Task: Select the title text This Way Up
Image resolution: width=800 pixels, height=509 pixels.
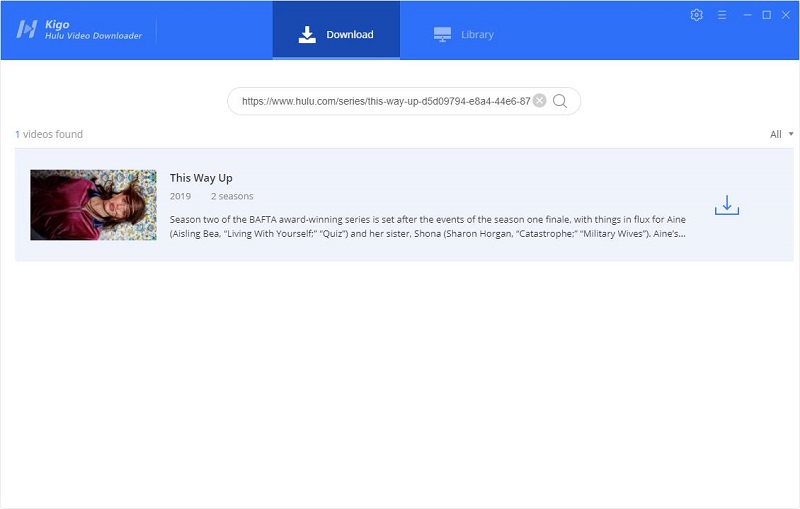Action: coord(201,178)
